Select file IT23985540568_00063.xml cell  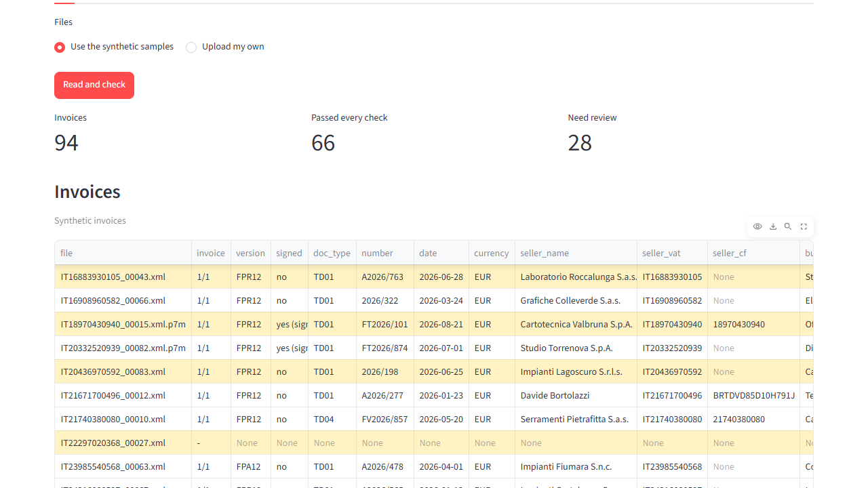123,466
